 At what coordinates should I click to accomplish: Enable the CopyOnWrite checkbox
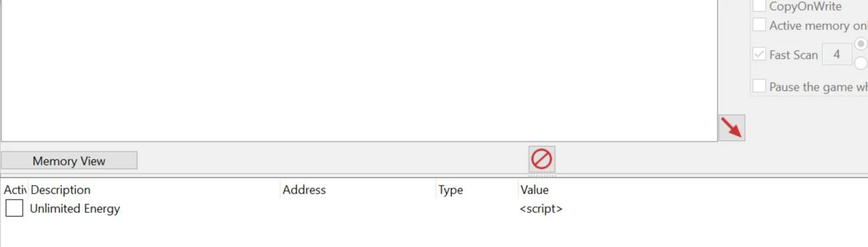pyautogui.click(x=759, y=6)
